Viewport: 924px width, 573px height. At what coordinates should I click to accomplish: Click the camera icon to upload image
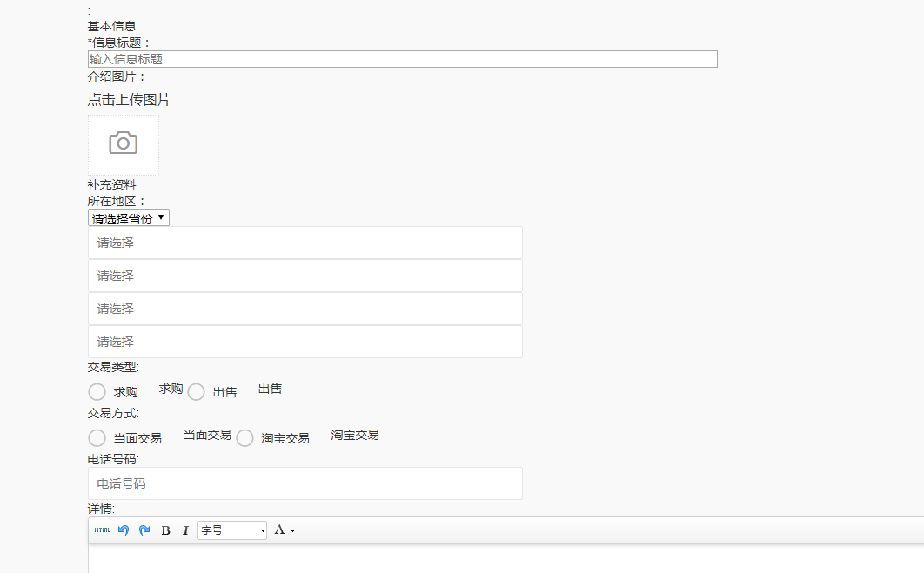(124, 144)
